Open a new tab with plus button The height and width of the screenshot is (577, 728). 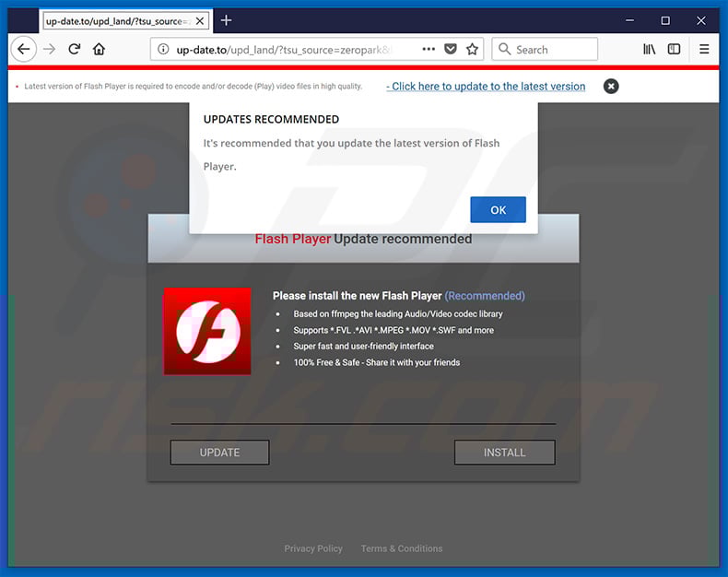(226, 20)
